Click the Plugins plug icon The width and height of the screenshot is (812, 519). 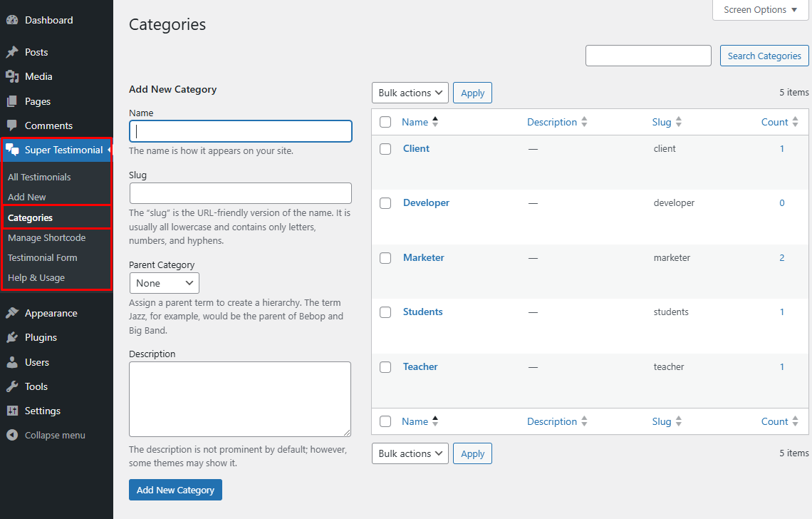pyautogui.click(x=12, y=337)
